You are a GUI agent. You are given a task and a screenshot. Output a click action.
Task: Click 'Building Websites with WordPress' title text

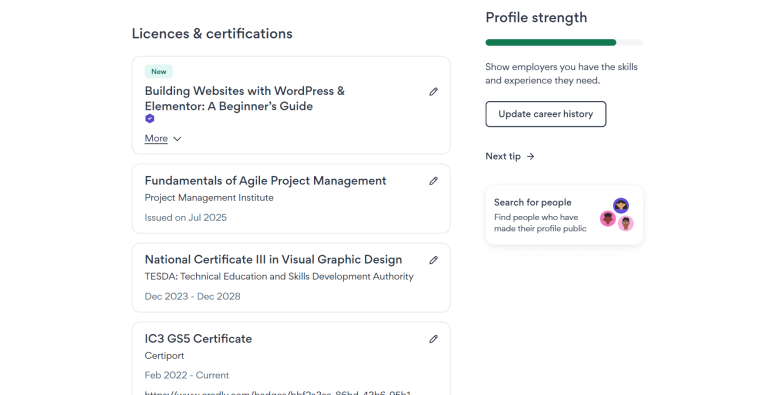click(245, 98)
